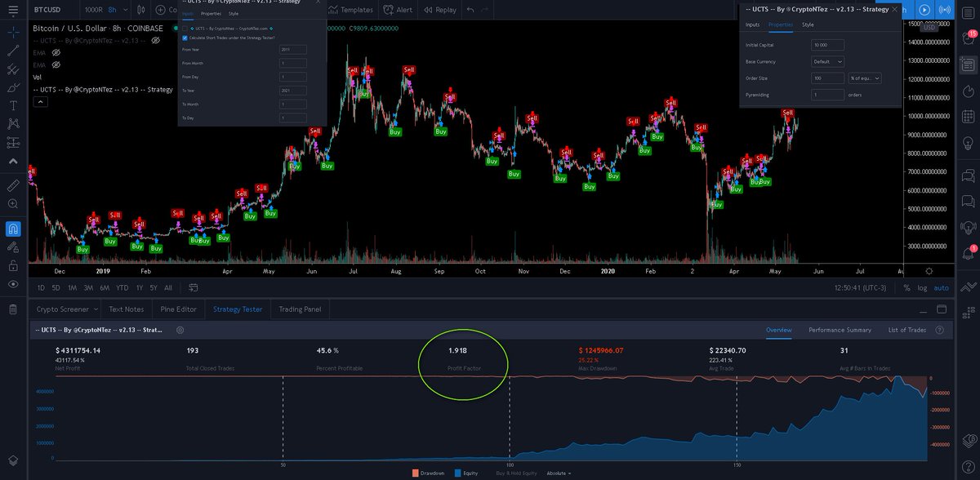Open the % of equity order size dropdown

[866, 78]
